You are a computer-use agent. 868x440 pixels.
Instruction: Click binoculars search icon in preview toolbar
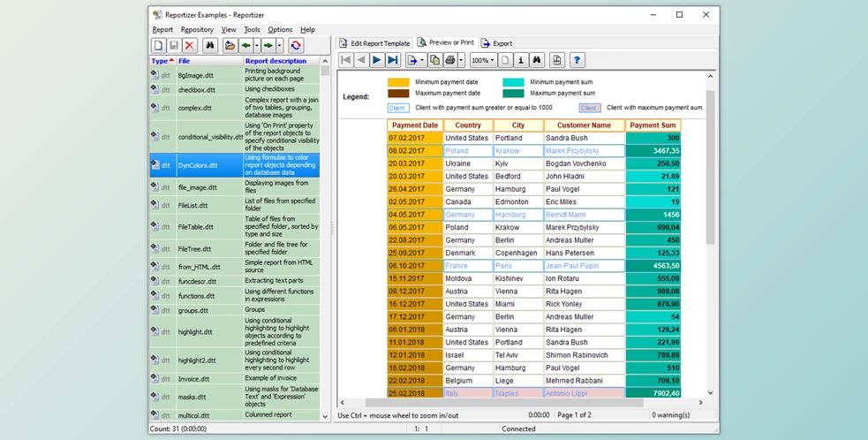(536, 60)
